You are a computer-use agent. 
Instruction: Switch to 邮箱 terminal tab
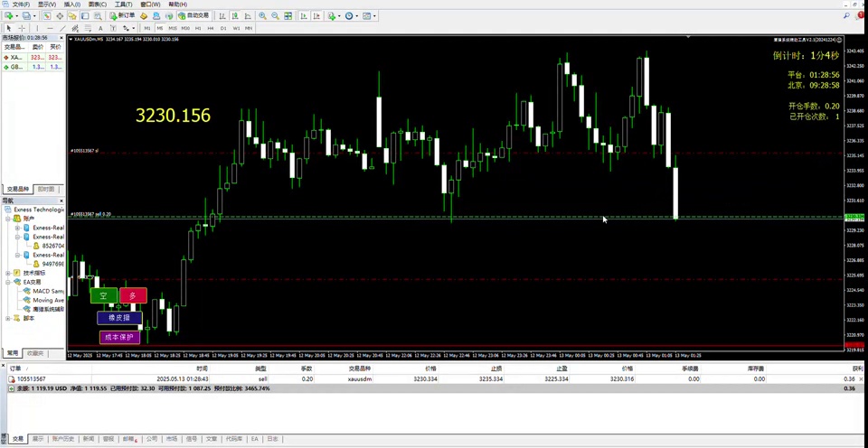pos(129,439)
